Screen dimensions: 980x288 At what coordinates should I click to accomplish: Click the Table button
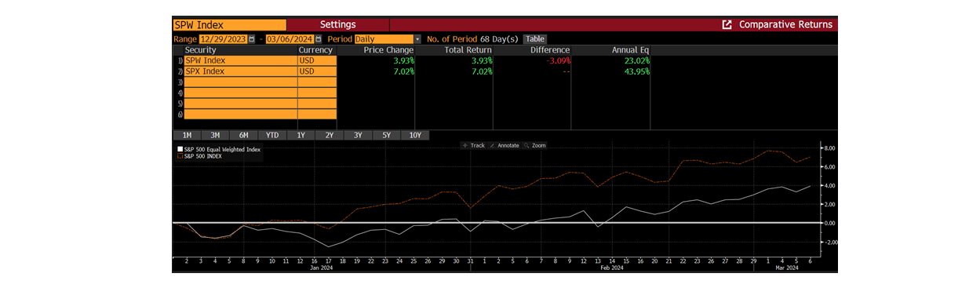click(x=534, y=38)
